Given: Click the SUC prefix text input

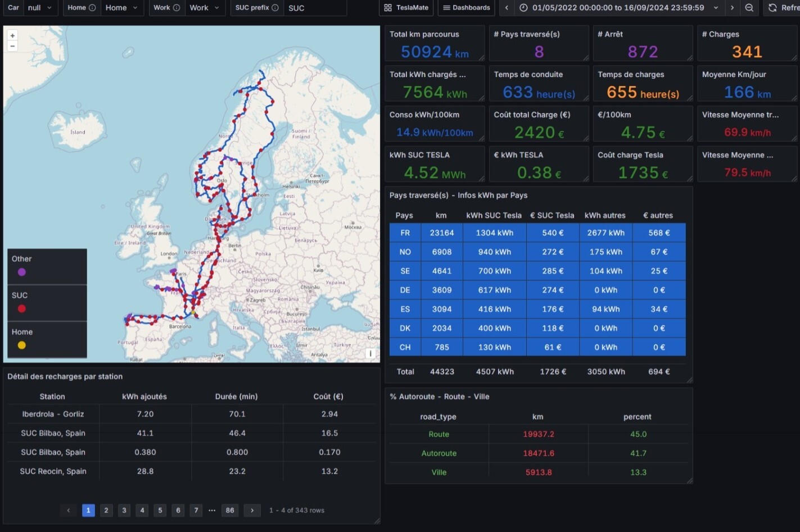Looking at the screenshot, I should click(x=315, y=8).
